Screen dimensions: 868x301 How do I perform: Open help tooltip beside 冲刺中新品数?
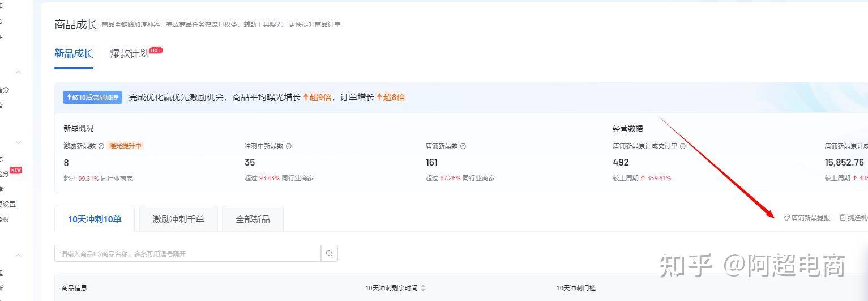tap(289, 146)
